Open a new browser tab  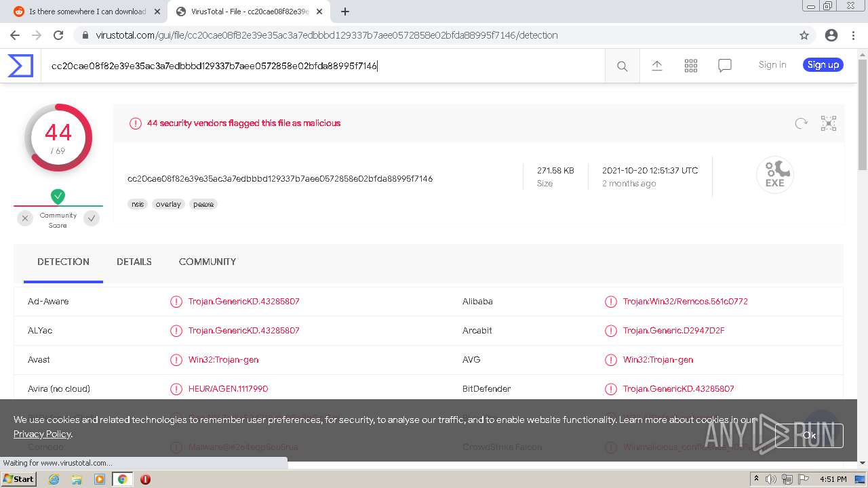pyautogui.click(x=344, y=12)
